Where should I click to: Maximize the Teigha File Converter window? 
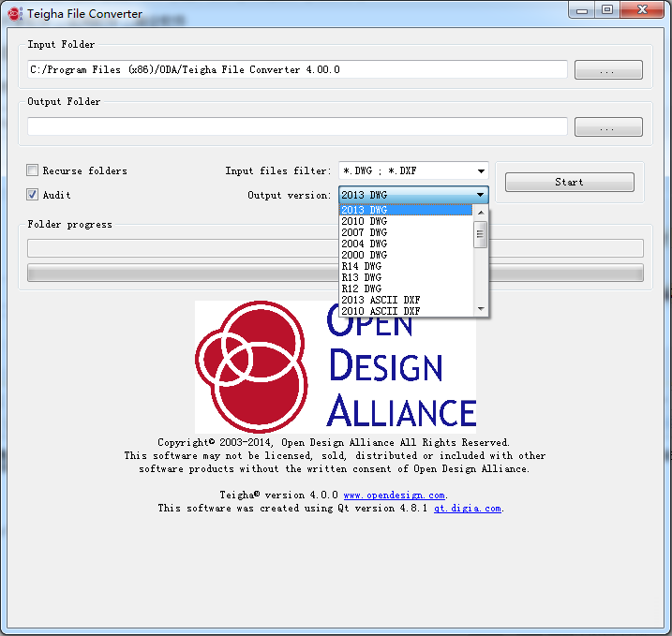(x=607, y=10)
